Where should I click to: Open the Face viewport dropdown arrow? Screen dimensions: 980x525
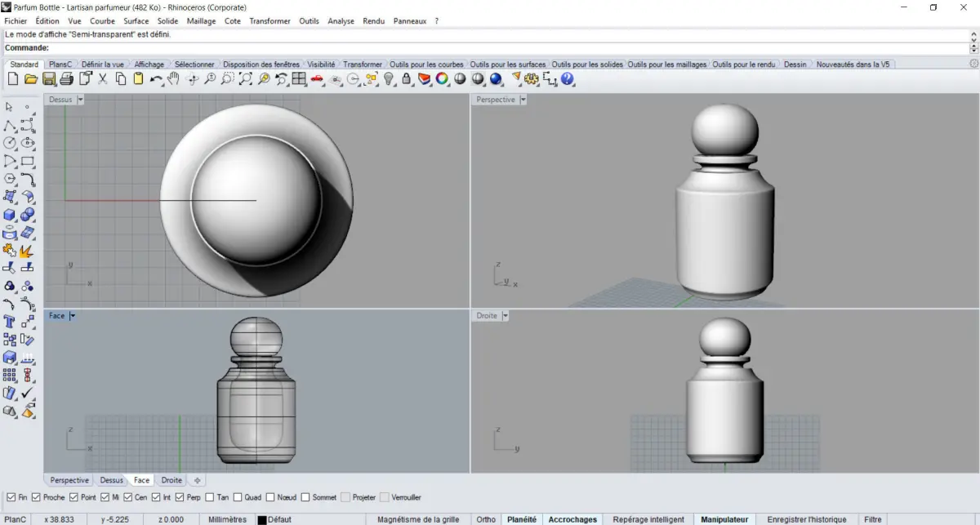click(73, 316)
